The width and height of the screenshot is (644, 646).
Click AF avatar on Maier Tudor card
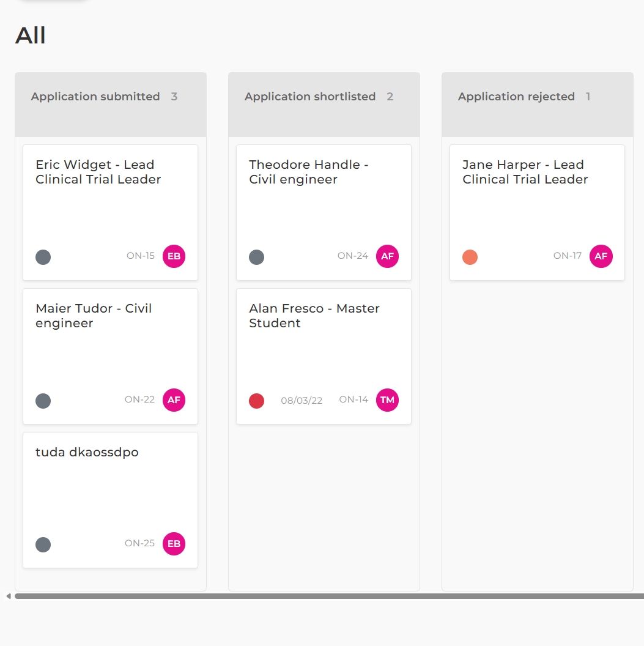[174, 400]
